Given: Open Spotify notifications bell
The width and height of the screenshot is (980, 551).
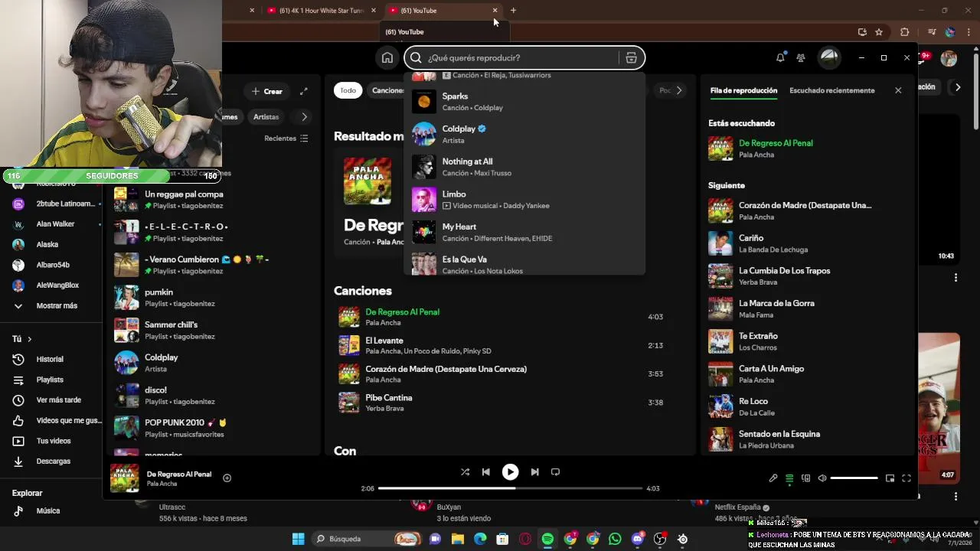Looking at the screenshot, I should pyautogui.click(x=780, y=57).
